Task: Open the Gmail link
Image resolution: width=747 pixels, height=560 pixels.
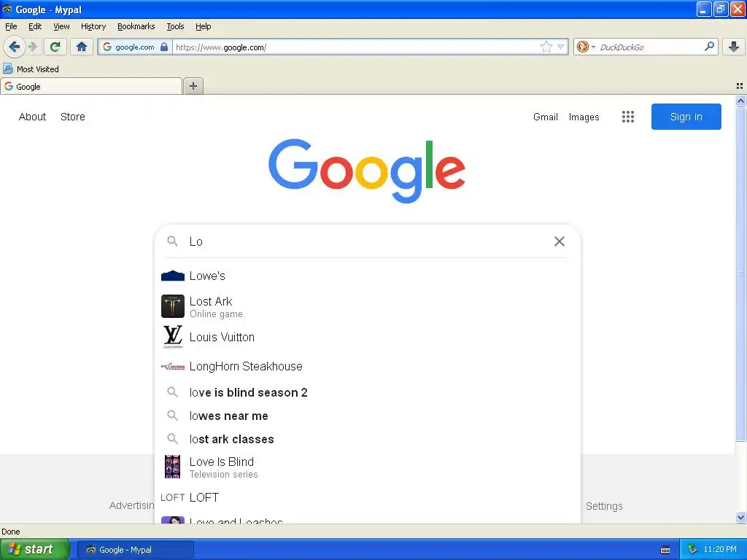Action: pyautogui.click(x=546, y=117)
